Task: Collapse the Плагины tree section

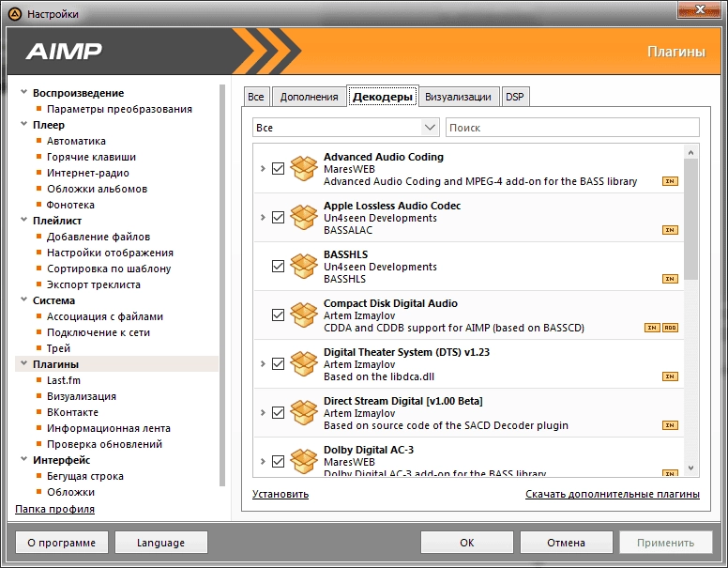Action: (23, 363)
